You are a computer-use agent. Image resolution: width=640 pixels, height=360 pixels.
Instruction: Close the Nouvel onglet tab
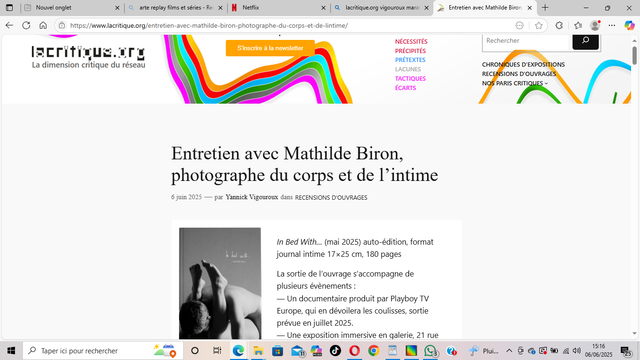click(117, 8)
